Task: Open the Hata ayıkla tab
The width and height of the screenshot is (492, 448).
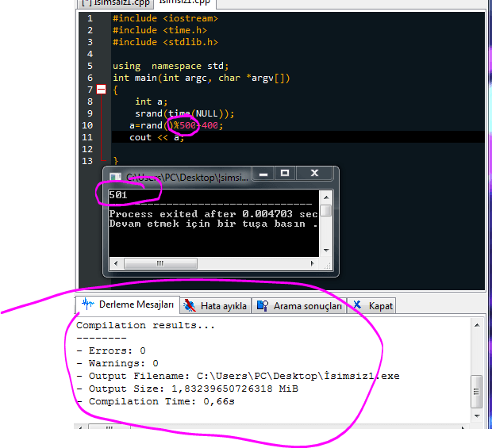Action: (216, 305)
